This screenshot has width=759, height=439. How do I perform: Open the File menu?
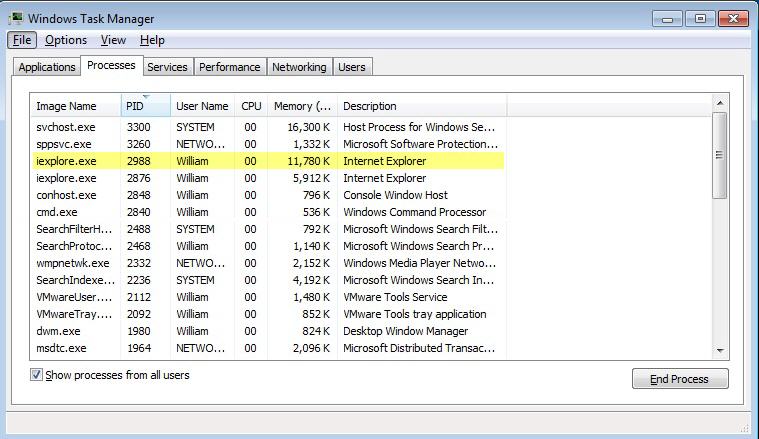click(x=22, y=40)
